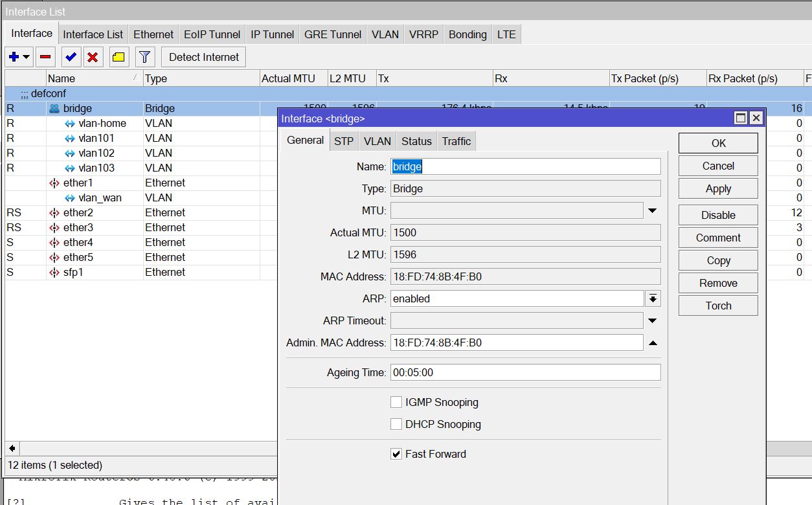The width and height of the screenshot is (812, 505).
Task: Open the filter funnel icon
Action: pyautogui.click(x=145, y=57)
